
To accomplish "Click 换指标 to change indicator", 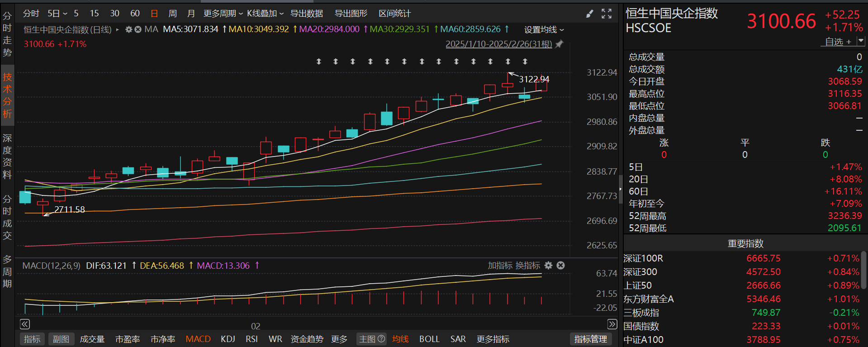I will [x=528, y=266].
